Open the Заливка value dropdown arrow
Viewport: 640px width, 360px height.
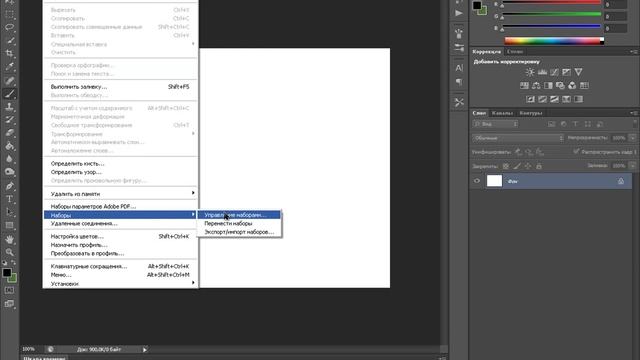[x=632, y=166]
